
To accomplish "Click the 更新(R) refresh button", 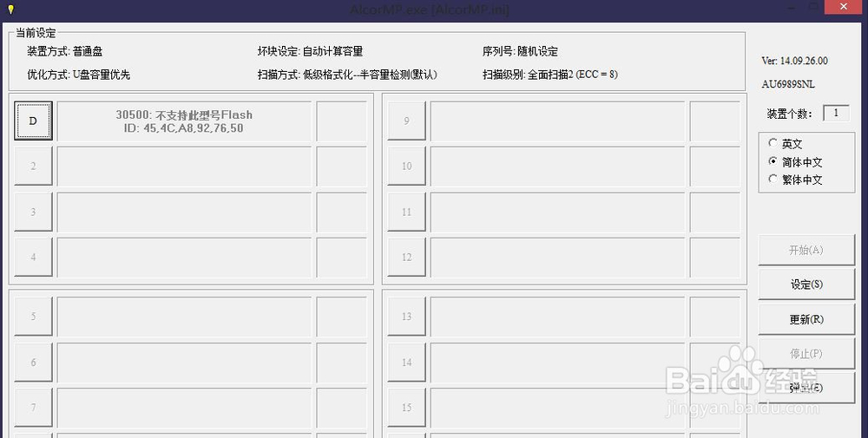I will (x=806, y=319).
